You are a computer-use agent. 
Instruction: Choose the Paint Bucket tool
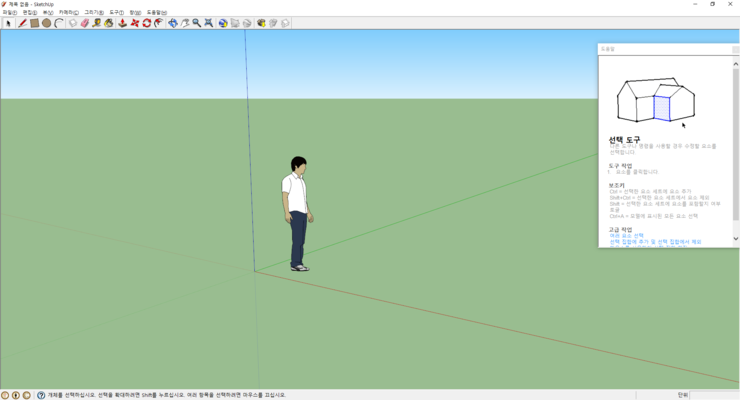tap(109, 23)
